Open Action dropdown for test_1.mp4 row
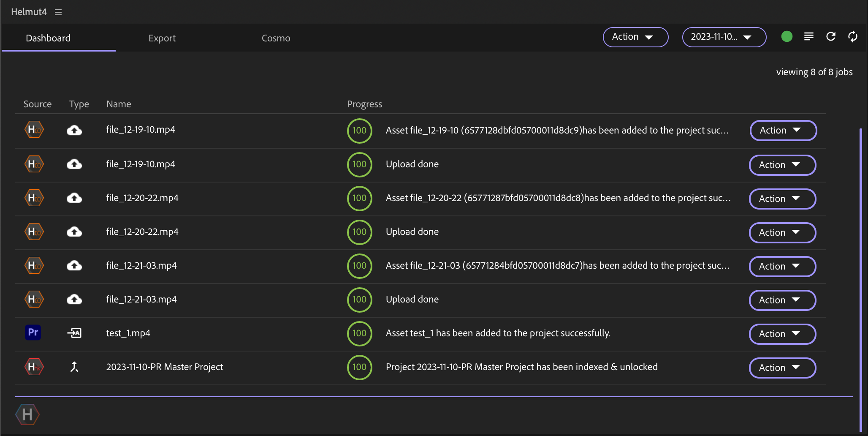The image size is (868, 436). pos(782,334)
